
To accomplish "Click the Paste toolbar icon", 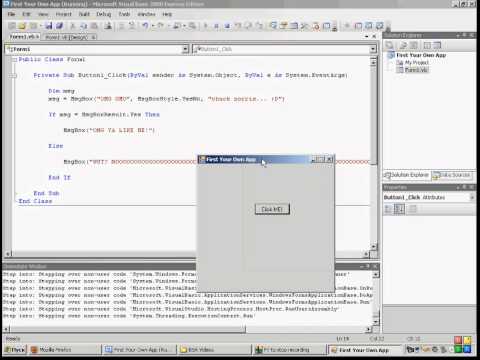I will click(94, 26).
